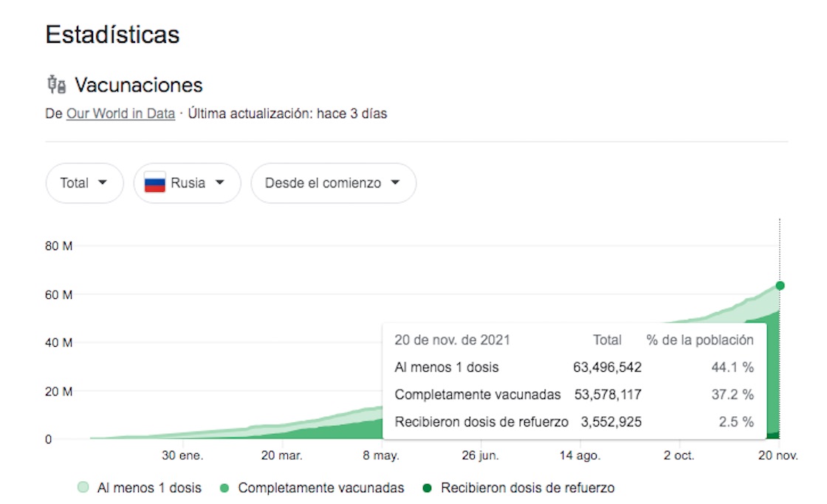The image size is (827, 504).
Task: Click the '20 nov.' x-axis label
Action: [778, 456]
